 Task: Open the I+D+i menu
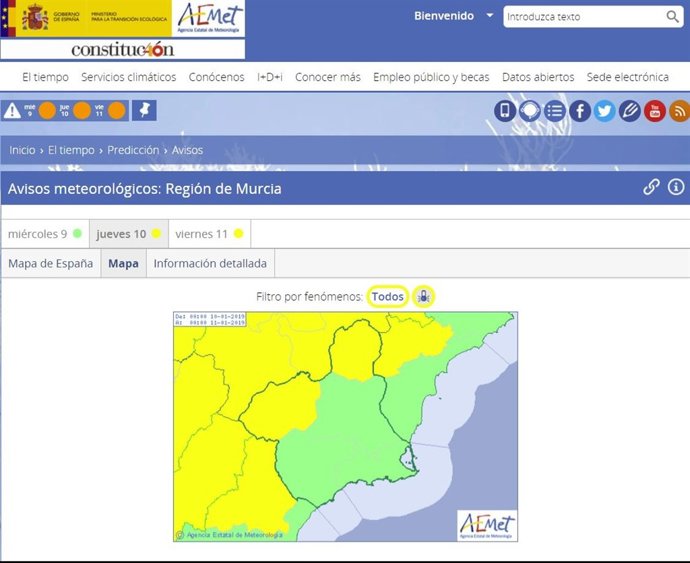click(270, 77)
